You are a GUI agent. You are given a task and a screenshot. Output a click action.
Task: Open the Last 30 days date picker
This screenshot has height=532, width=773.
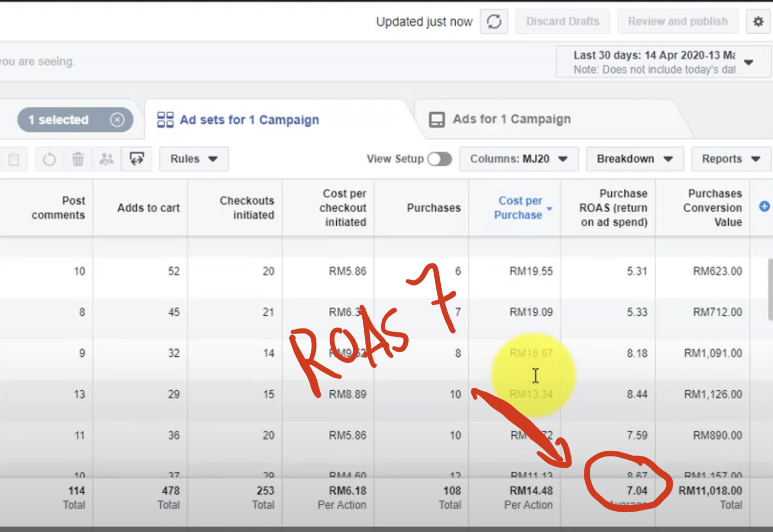point(663,62)
